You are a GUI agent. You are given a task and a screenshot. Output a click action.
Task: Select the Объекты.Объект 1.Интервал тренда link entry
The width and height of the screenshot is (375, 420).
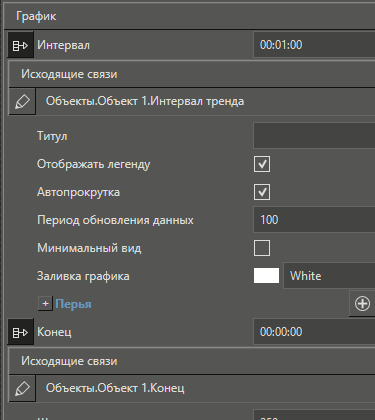click(x=205, y=101)
